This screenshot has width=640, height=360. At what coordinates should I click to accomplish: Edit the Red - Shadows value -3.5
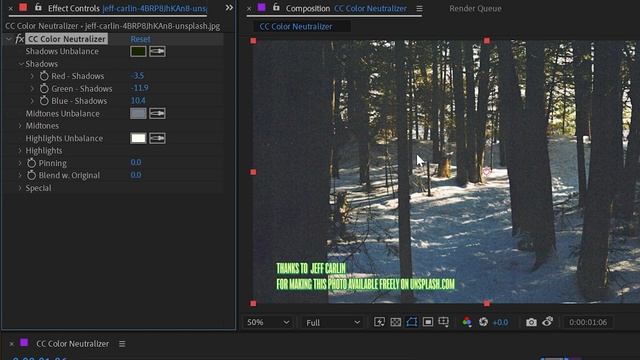coord(138,76)
